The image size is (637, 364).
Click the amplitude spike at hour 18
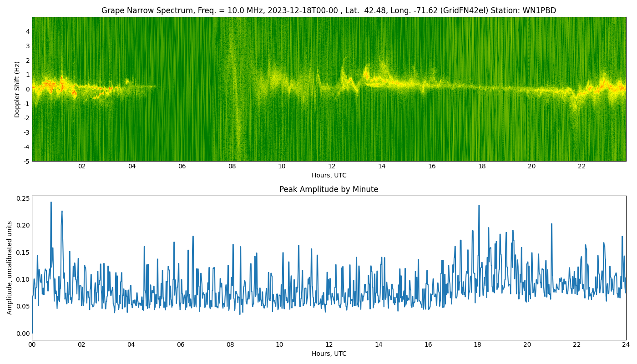click(x=479, y=206)
